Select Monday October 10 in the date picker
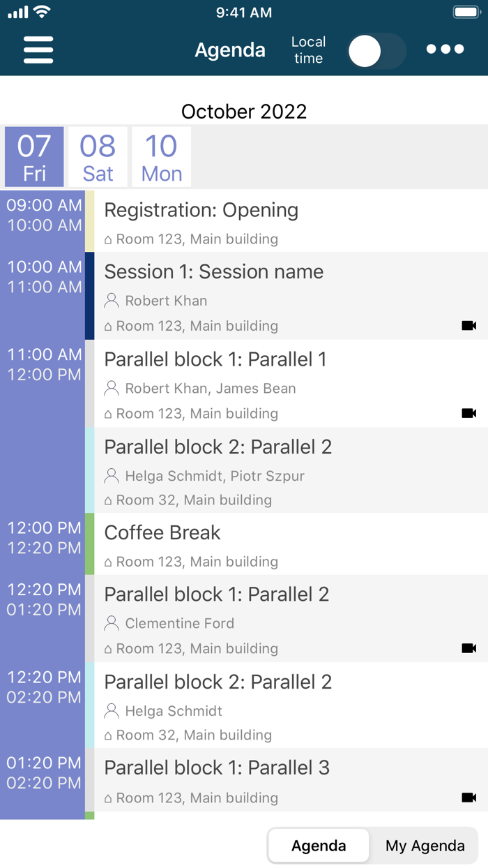 (160, 156)
